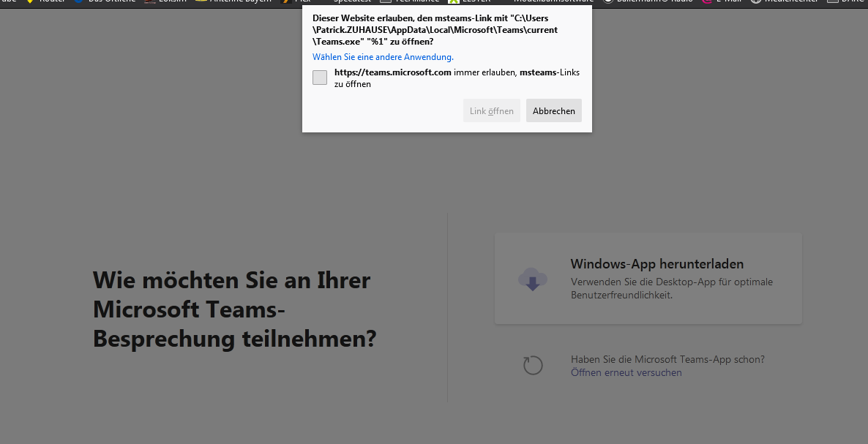
Task: Click the cloud download icon
Action: point(532,279)
